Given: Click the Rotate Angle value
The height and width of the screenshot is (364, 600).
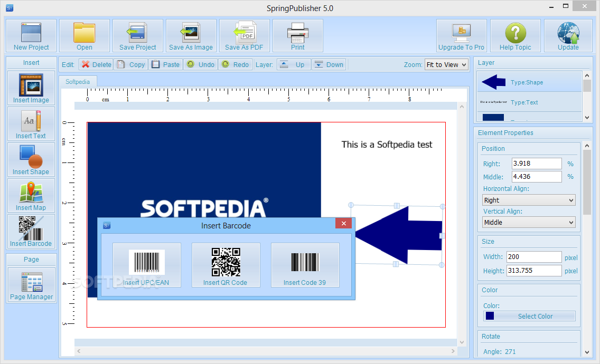Looking at the screenshot, I should coord(510,352).
